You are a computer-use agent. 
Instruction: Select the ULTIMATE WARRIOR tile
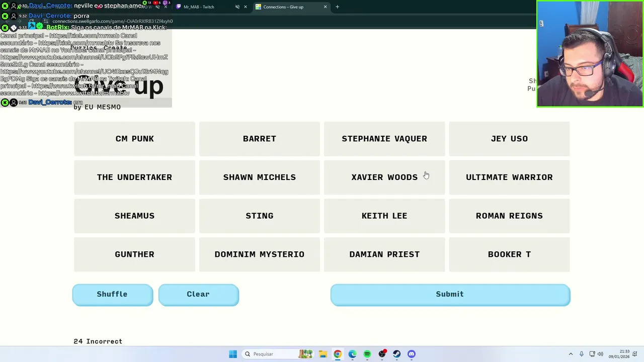(509, 177)
